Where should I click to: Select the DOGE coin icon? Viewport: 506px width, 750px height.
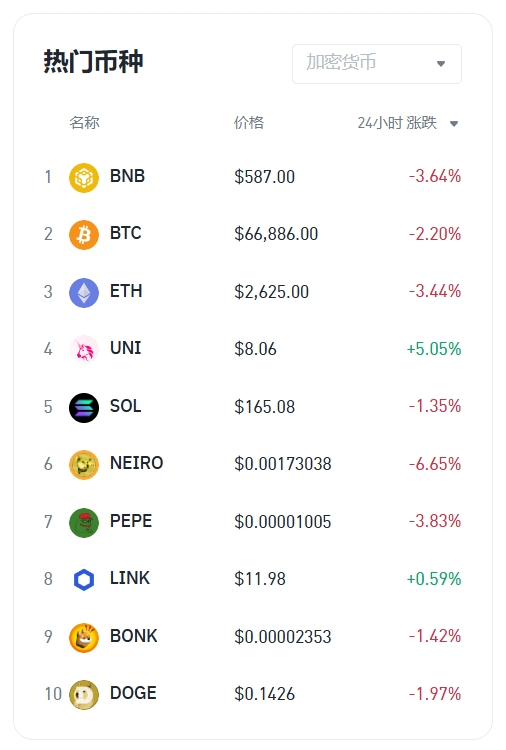coord(84,695)
